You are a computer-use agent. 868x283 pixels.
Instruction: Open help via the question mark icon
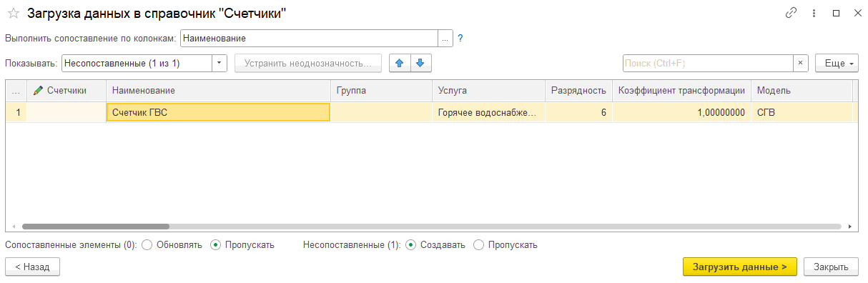pyautogui.click(x=460, y=38)
